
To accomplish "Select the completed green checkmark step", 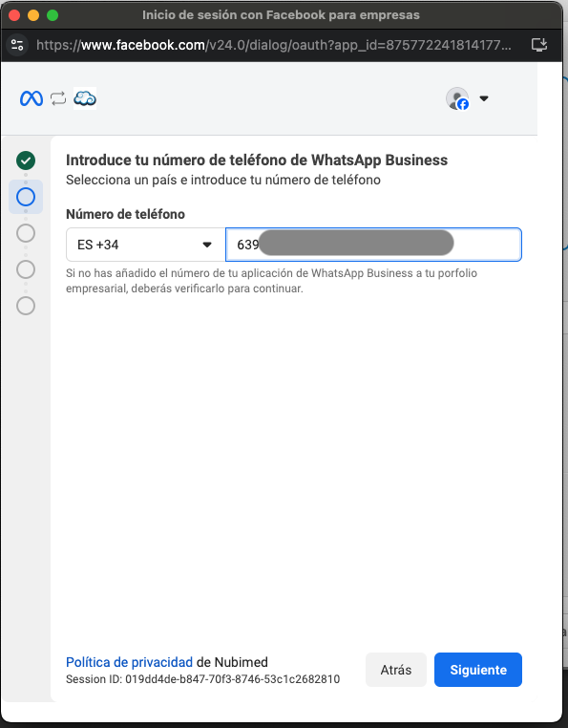I will pos(26,161).
